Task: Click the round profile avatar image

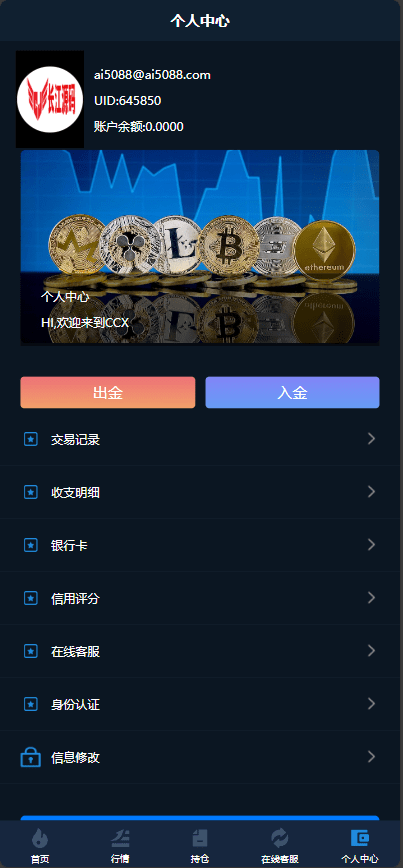Action: 50,99
